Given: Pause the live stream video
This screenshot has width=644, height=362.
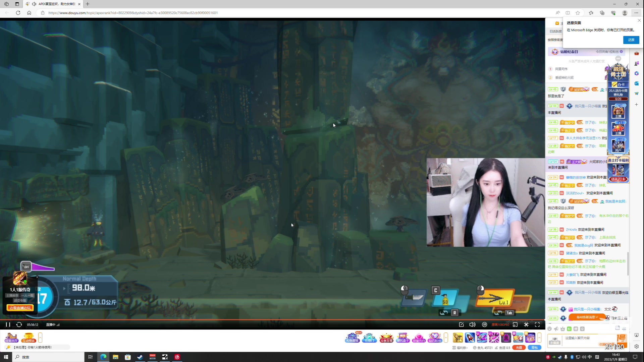Looking at the screenshot, I should click(8, 324).
